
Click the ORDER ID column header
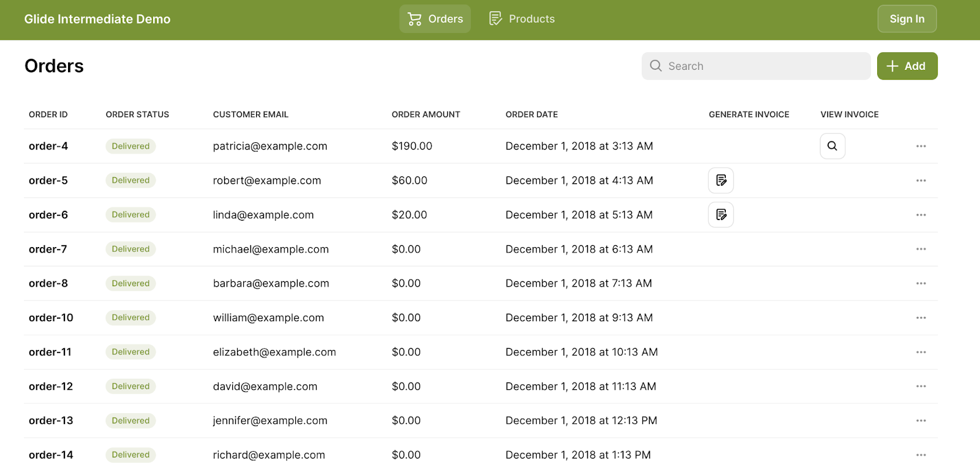(48, 115)
